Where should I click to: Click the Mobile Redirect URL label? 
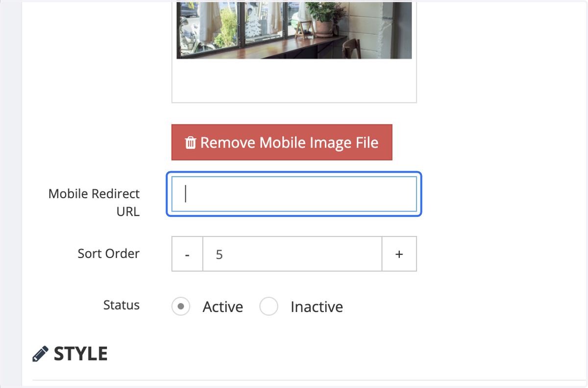94,203
